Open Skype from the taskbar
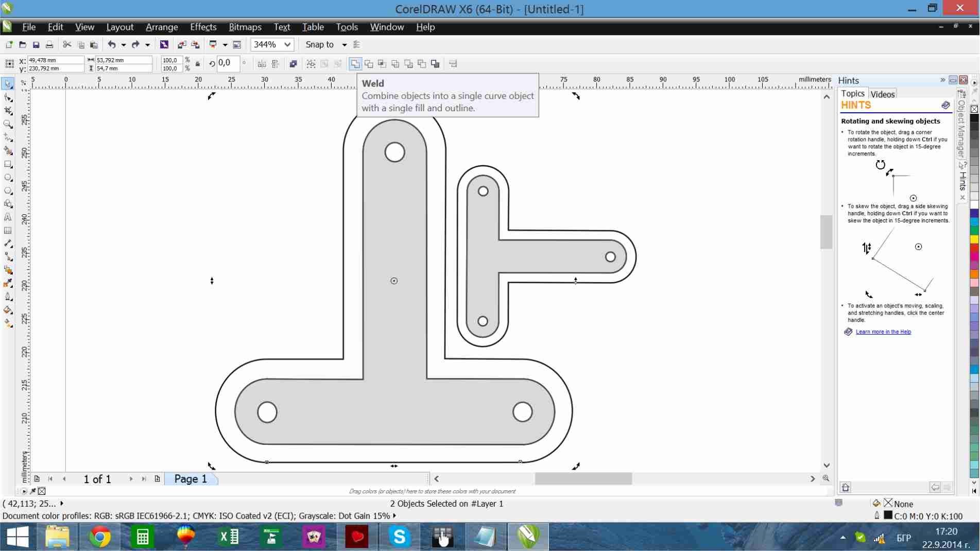Image resolution: width=980 pixels, height=551 pixels. click(400, 537)
